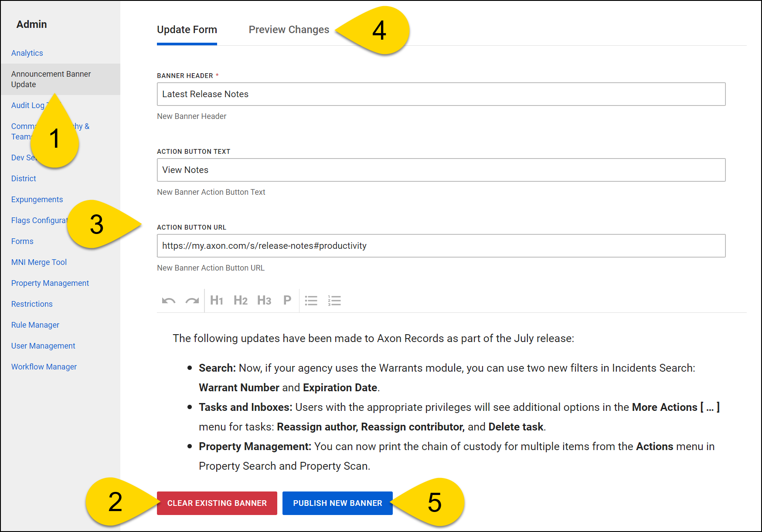Viewport: 762px width, 532px height.
Task: Select the Update Form tab
Action: click(187, 30)
